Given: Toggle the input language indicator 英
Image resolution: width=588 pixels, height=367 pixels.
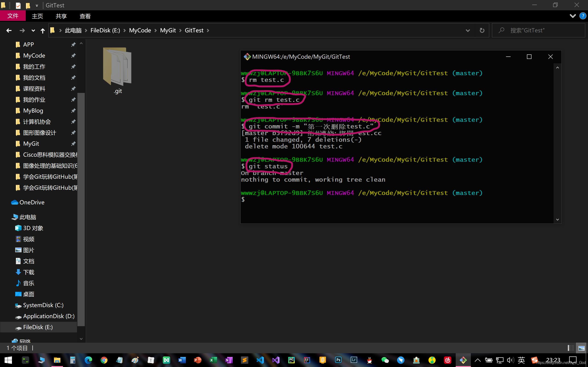Looking at the screenshot, I should (521, 360).
